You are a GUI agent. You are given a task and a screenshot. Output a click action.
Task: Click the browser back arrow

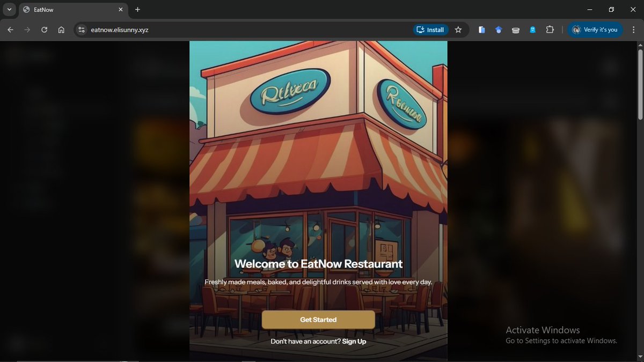10,30
